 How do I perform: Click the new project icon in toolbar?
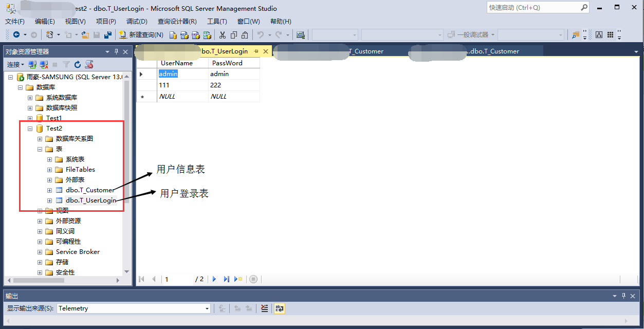tap(50, 35)
